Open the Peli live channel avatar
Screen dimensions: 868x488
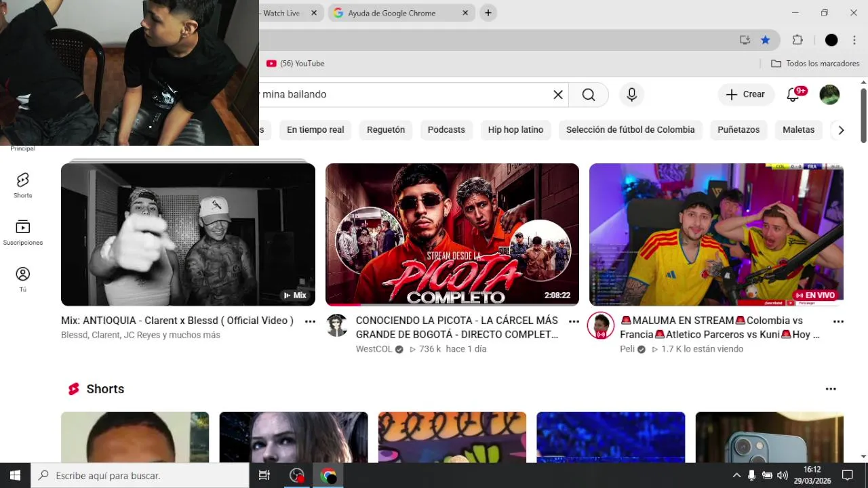click(x=601, y=325)
